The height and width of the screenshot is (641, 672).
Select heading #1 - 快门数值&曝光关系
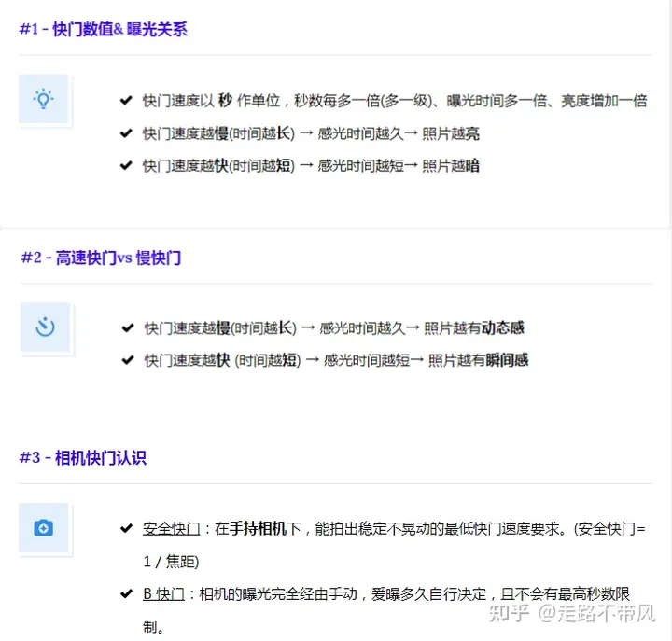click(103, 29)
